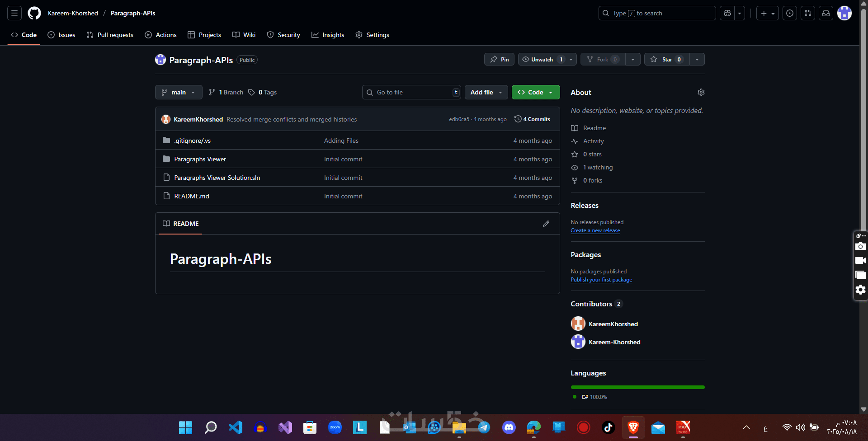Unwatch the repository
The image size is (868, 441).
pos(547,60)
